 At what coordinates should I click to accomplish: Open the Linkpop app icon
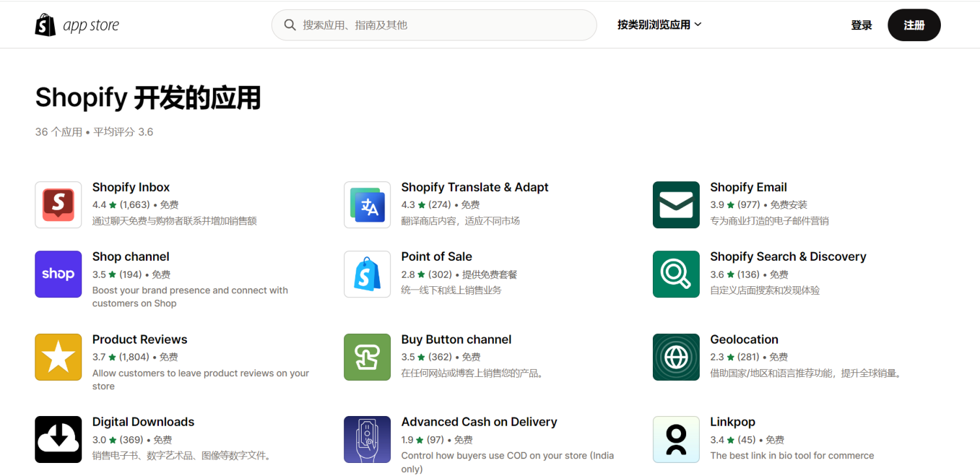coord(676,439)
